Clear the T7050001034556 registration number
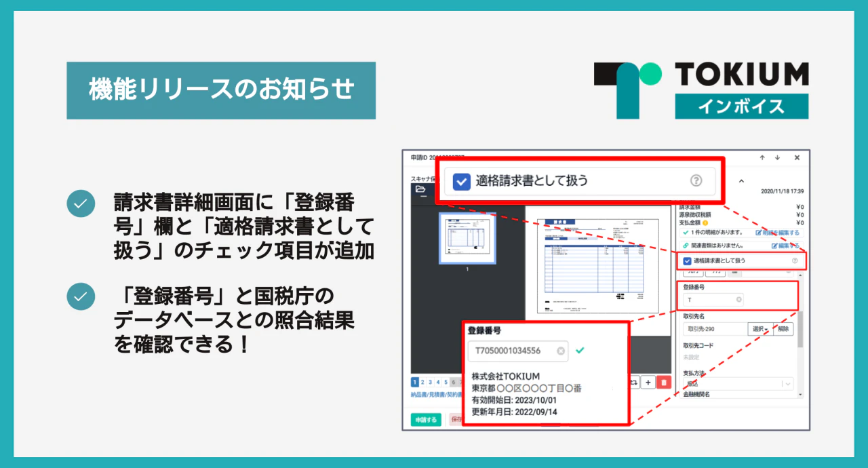This screenshot has height=468, width=868. (x=560, y=351)
